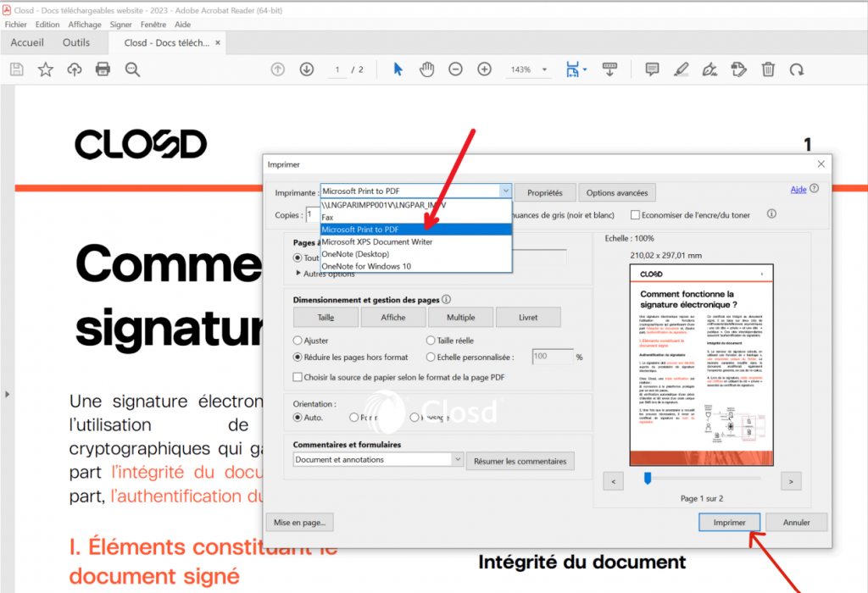This screenshot has width=868, height=593.
Task: Click the printer icon in the toolbar
Action: (x=103, y=69)
